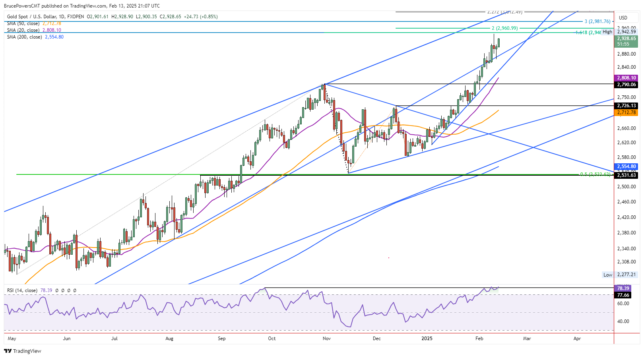Click the 2,420.00 price axis tick
This screenshot has height=358, width=644.
(x=627, y=217)
